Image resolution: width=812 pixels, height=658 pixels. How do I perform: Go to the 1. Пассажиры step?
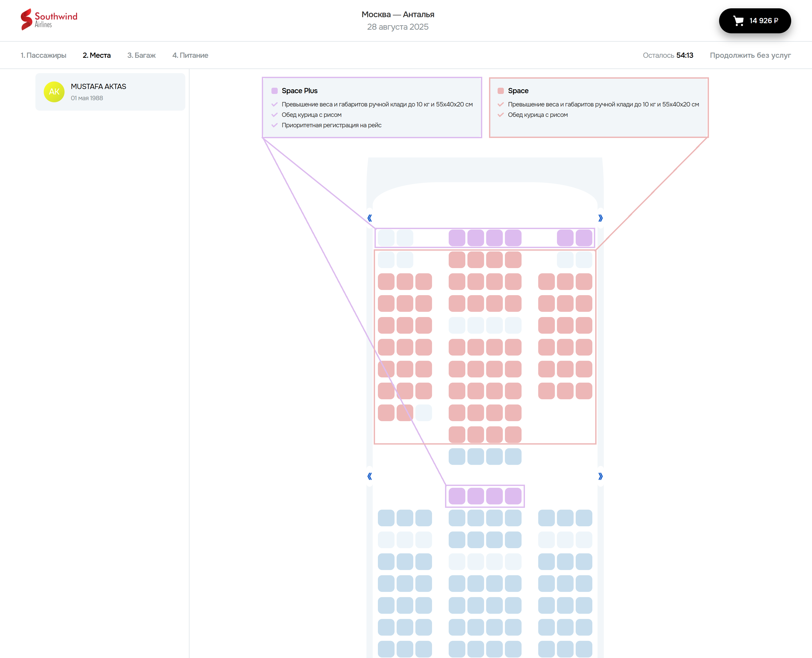tap(43, 55)
